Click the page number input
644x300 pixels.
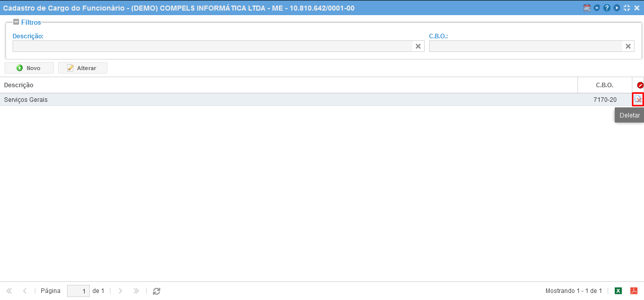78,291
